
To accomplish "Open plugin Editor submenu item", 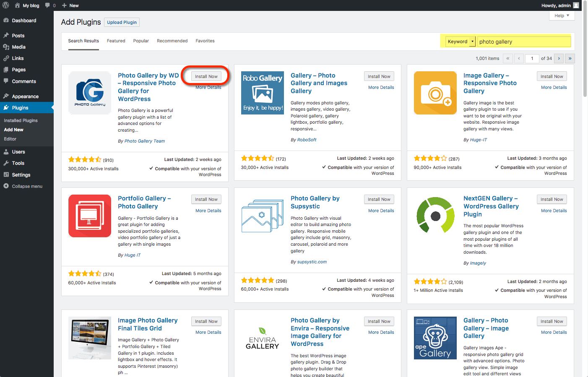I will click(10, 139).
